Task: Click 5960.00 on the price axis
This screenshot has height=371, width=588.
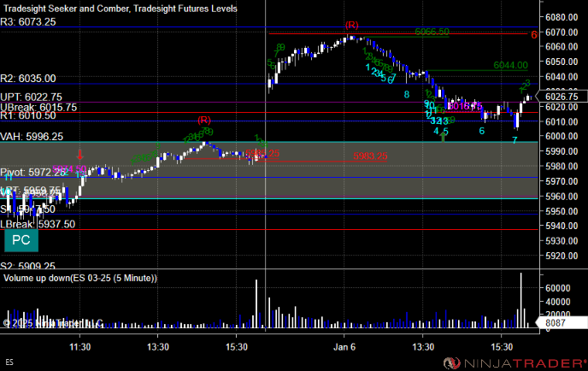Action: point(562,197)
